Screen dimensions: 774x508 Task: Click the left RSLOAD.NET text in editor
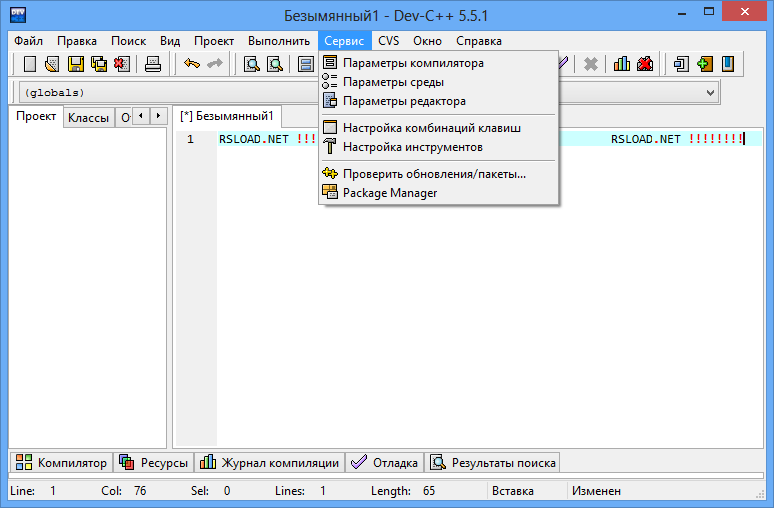click(x=254, y=140)
